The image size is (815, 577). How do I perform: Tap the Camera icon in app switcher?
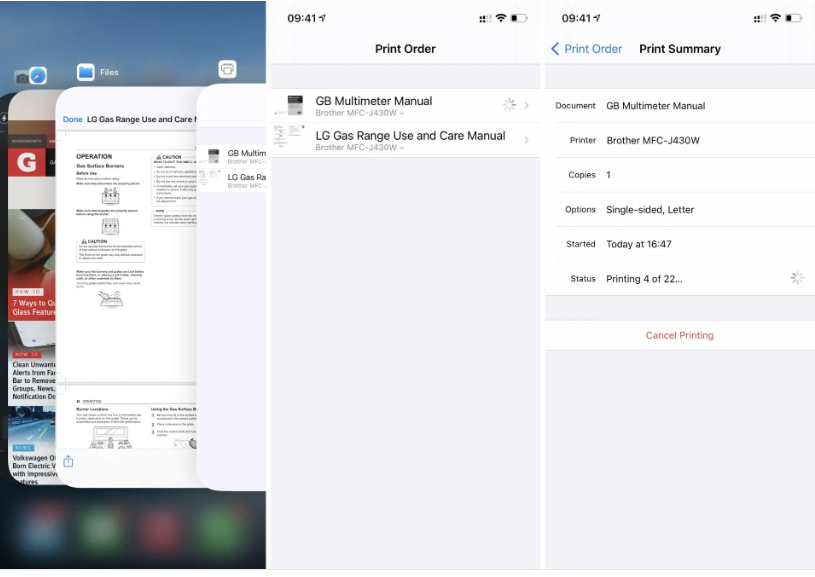[22, 78]
